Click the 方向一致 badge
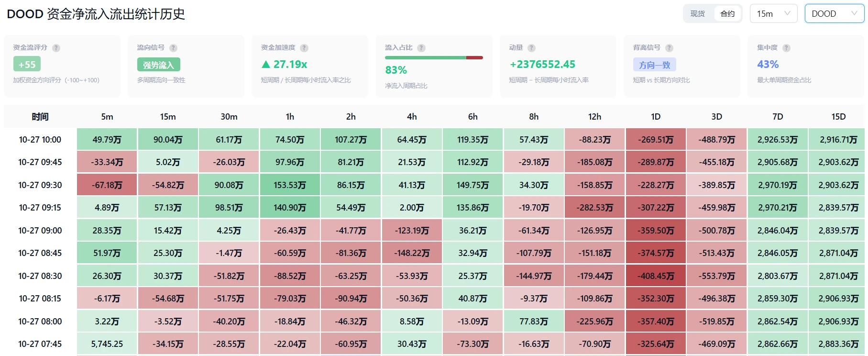This screenshot has width=868, height=356. (654, 65)
